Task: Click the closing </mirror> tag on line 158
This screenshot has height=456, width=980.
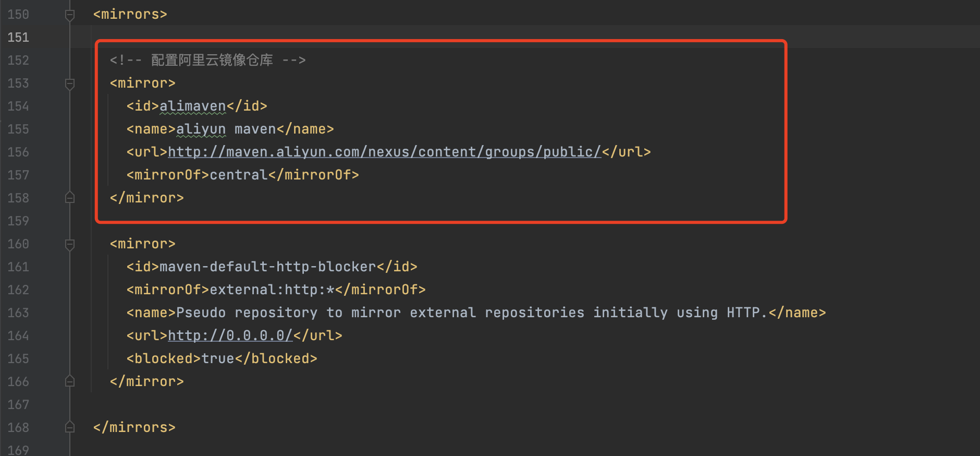Action: pyautogui.click(x=147, y=198)
